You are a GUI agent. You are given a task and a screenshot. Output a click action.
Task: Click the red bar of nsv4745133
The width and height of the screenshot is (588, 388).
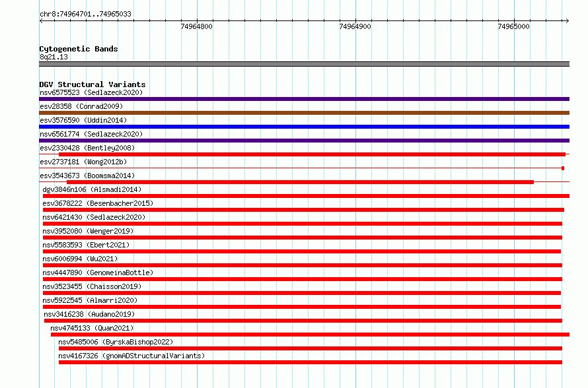pos(310,335)
